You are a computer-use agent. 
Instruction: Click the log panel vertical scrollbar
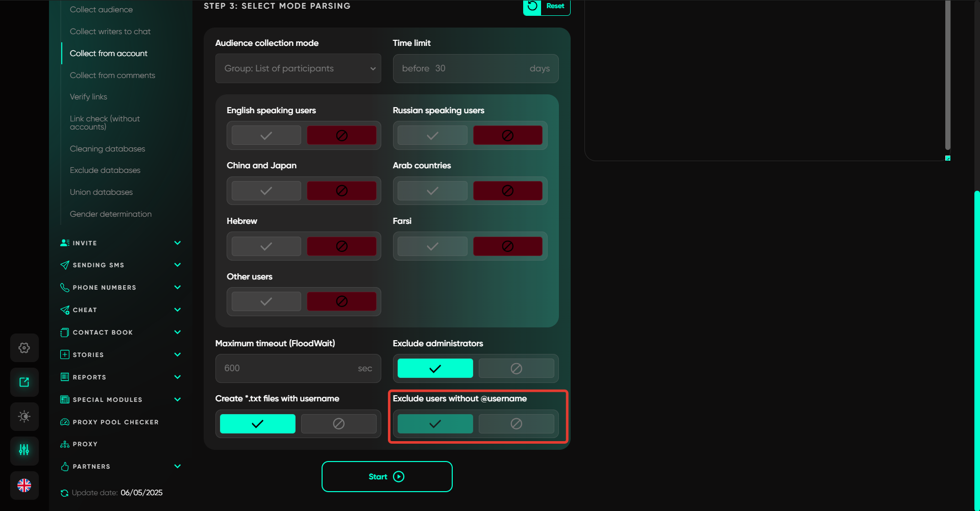(x=947, y=76)
